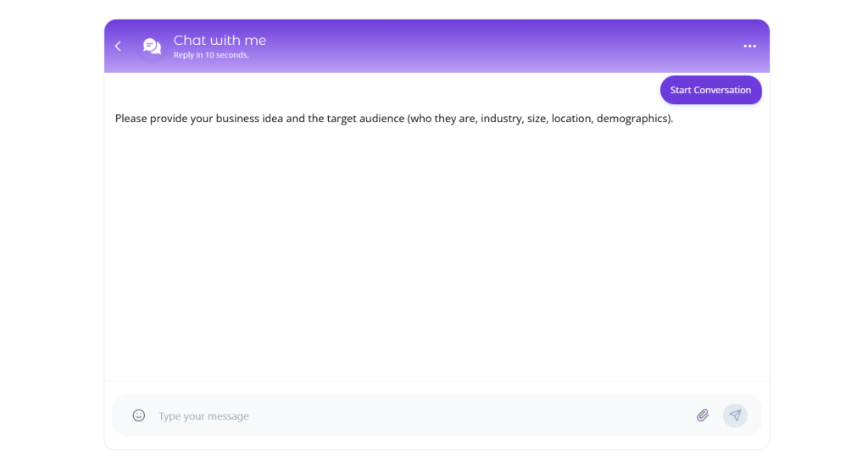
Task: Attach a file with the paperclip icon
Action: point(703,415)
